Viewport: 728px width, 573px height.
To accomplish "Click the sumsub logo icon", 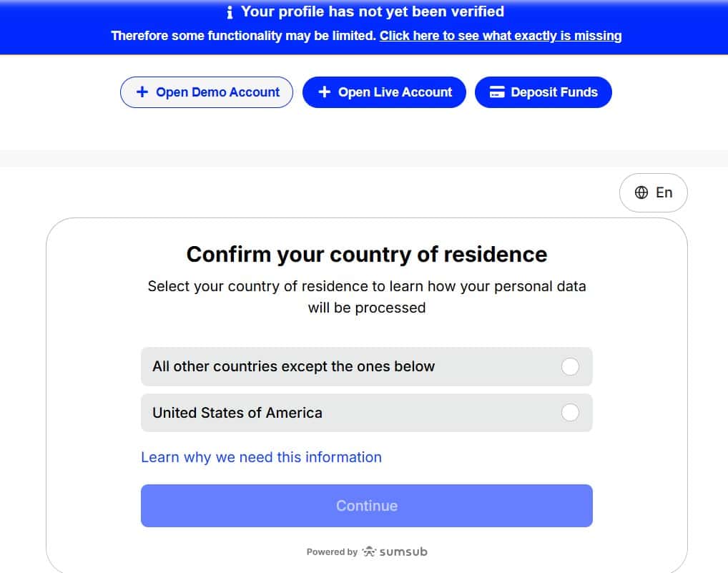I will [369, 552].
